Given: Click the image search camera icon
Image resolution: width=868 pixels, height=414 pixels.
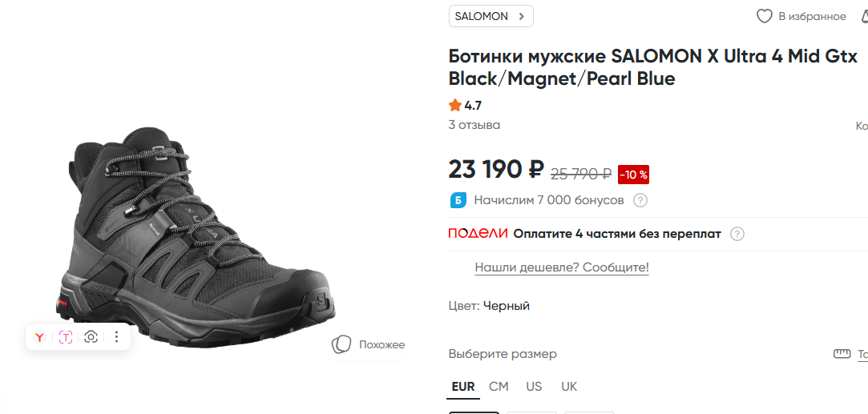Looking at the screenshot, I should [91, 337].
